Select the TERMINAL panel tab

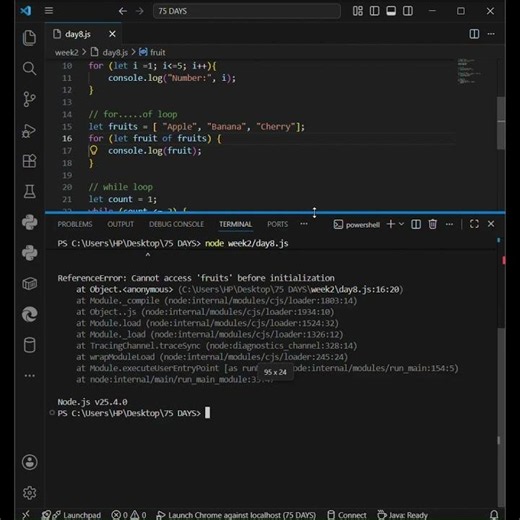coord(235,224)
